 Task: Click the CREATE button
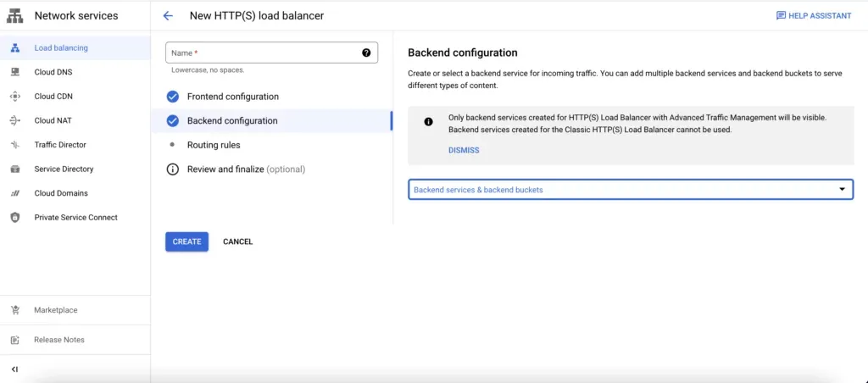(186, 241)
